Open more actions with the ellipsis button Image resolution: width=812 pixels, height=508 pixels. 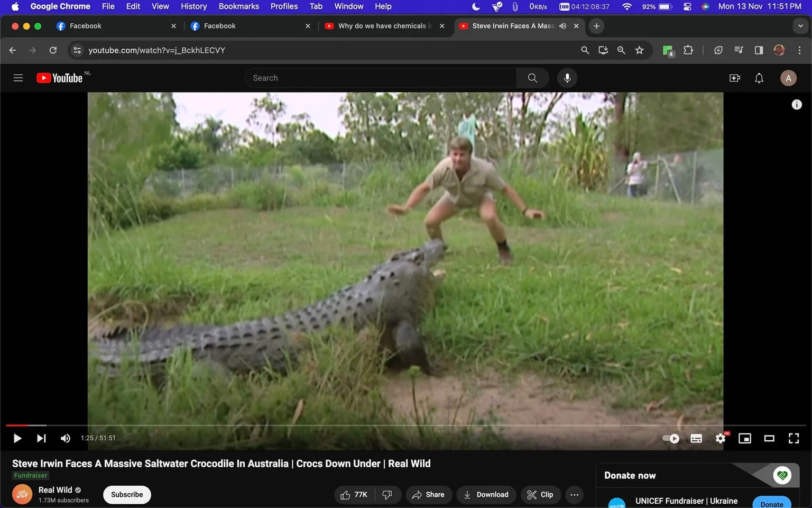pyautogui.click(x=574, y=494)
